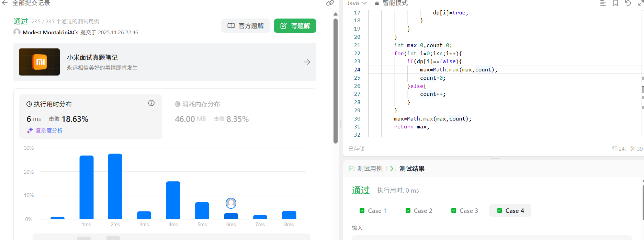Image resolution: width=644 pixels, height=240 pixels.
Task: Select the 2ms bar in chart
Action: (x=115, y=186)
